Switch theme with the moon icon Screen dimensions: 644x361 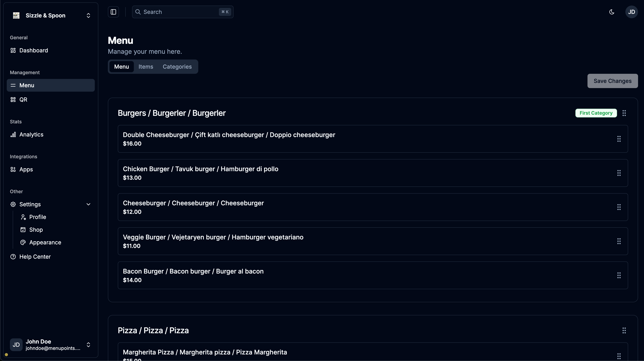611,12
